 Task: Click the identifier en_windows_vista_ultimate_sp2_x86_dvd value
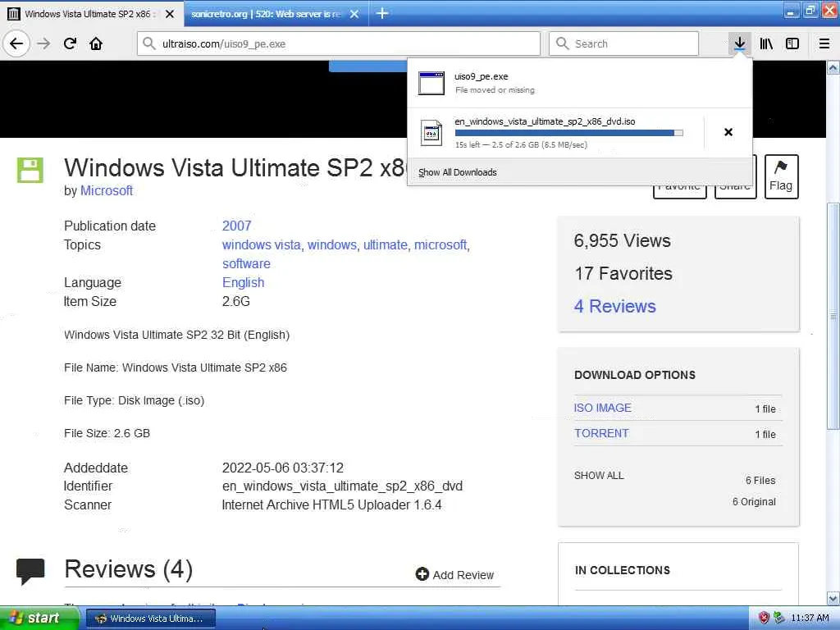[x=342, y=486]
